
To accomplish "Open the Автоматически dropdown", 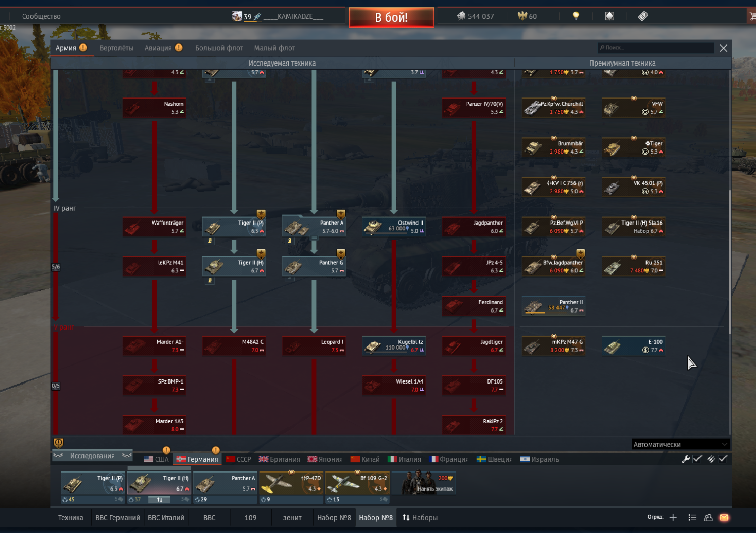I will pos(681,444).
